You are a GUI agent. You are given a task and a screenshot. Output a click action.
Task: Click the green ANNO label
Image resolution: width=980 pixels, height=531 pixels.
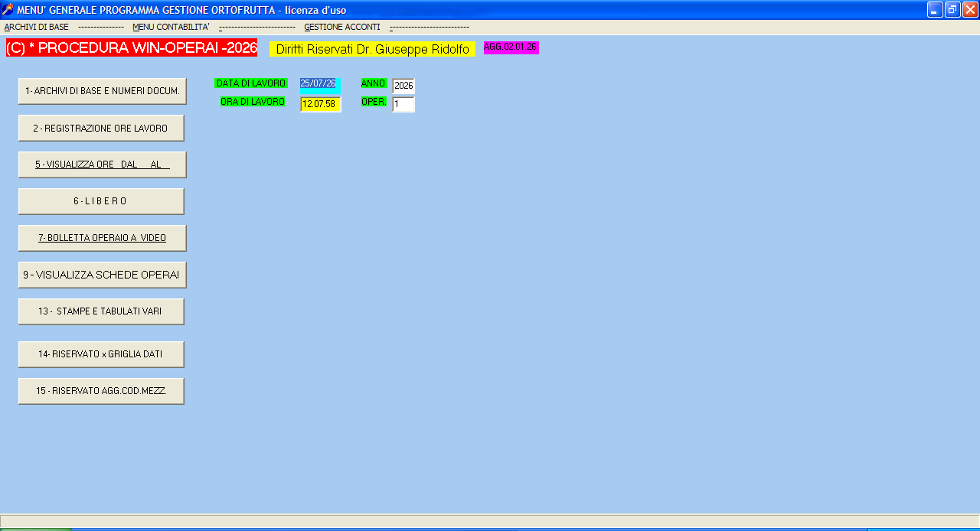pyautogui.click(x=374, y=83)
